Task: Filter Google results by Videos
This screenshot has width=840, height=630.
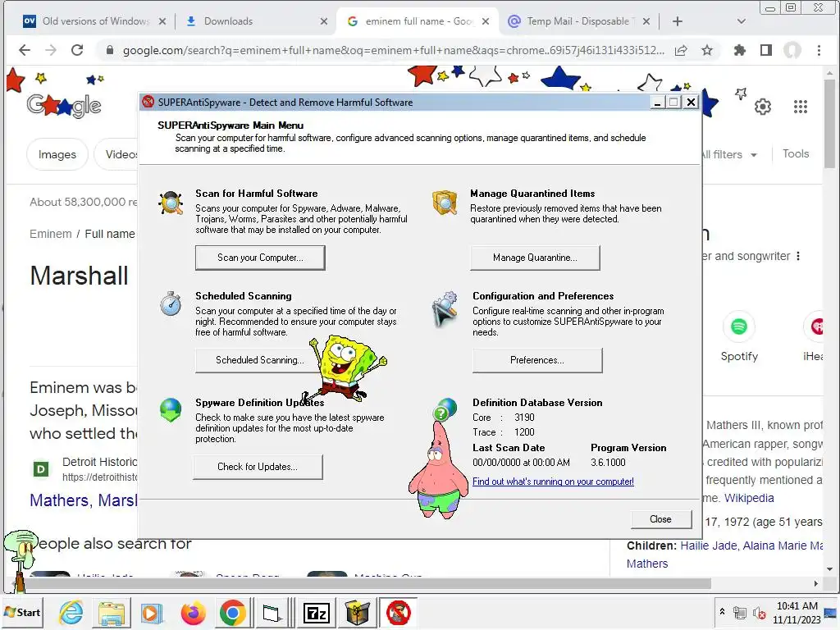Action: pyautogui.click(x=116, y=154)
